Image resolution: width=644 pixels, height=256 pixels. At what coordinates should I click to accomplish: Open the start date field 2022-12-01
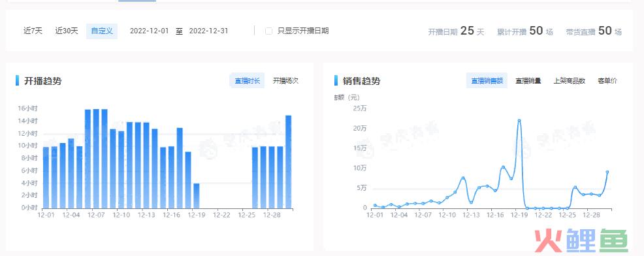pyautogui.click(x=149, y=31)
